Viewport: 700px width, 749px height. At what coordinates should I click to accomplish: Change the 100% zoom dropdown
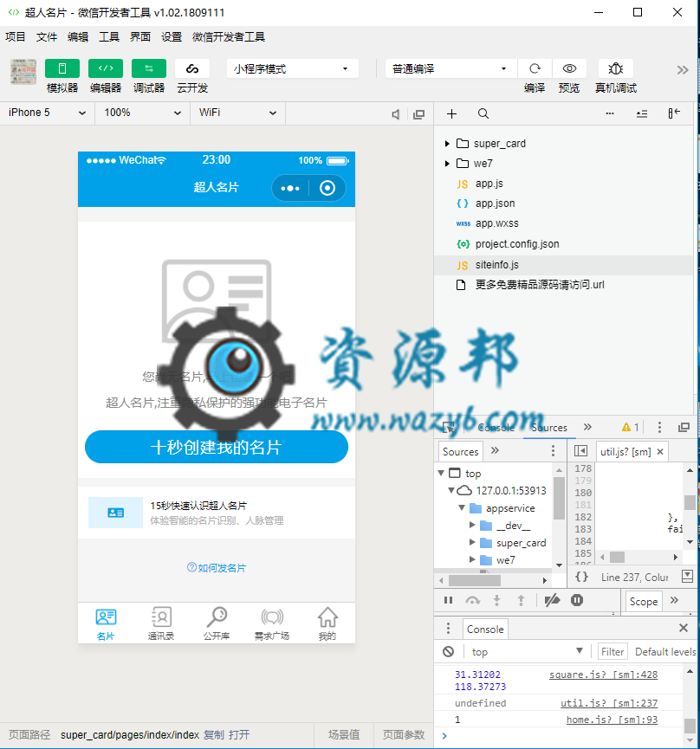(142, 113)
